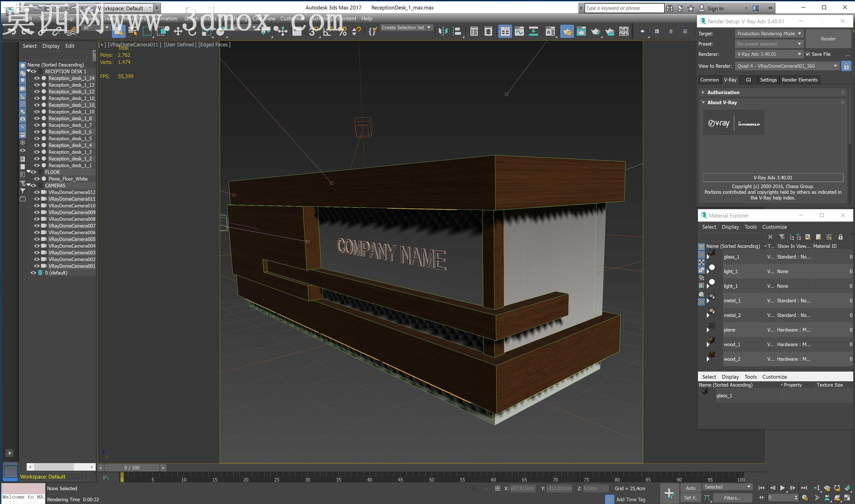Click Add Time Tag

(x=631, y=499)
